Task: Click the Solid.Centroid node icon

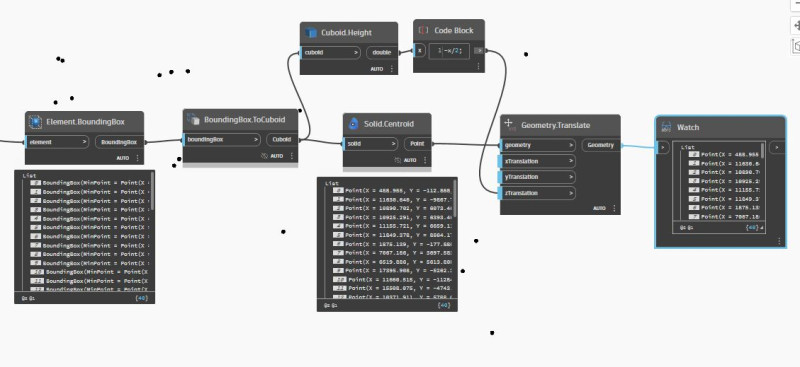Action: pyautogui.click(x=353, y=124)
